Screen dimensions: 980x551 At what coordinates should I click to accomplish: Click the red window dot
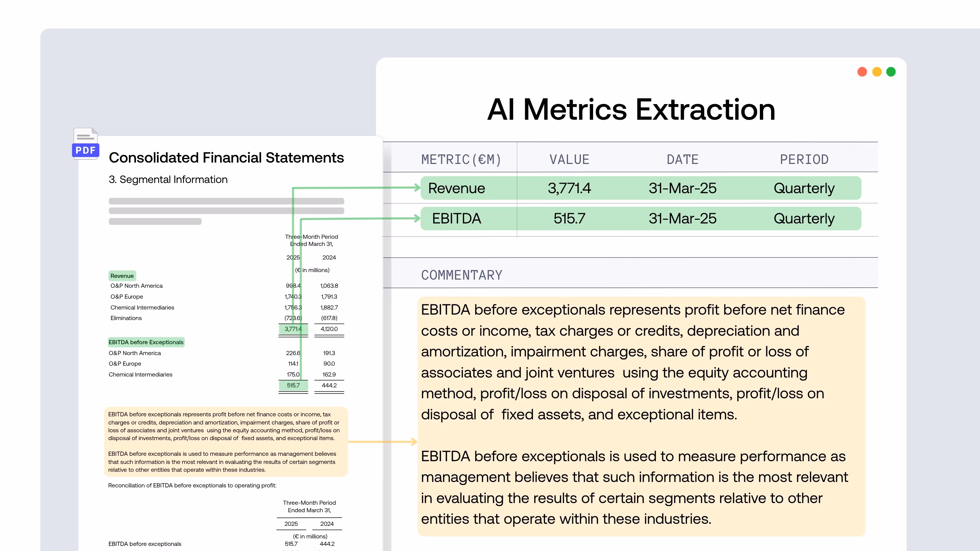click(x=862, y=72)
